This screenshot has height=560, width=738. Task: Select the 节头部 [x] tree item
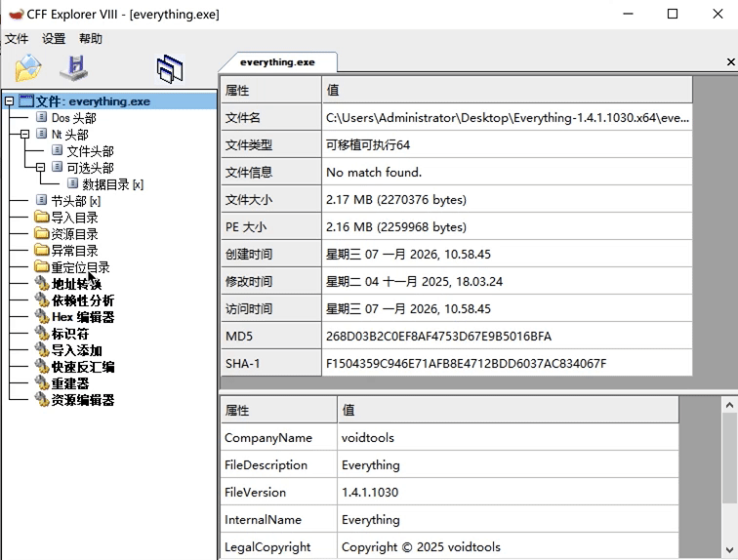(75, 201)
